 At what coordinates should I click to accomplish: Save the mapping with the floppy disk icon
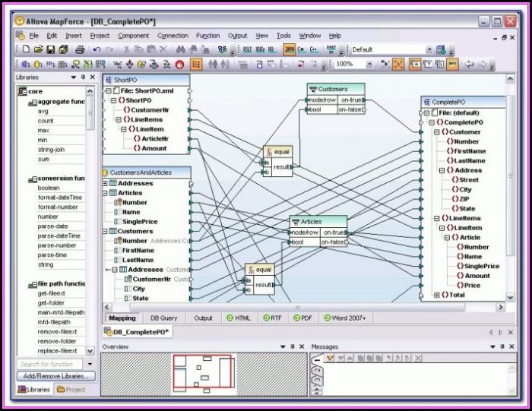tap(51, 49)
